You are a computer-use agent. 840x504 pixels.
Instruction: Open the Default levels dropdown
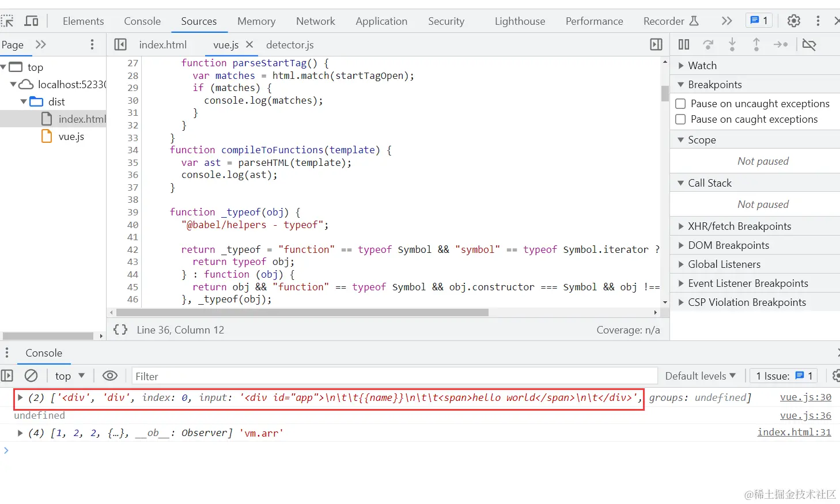click(701, 376)
